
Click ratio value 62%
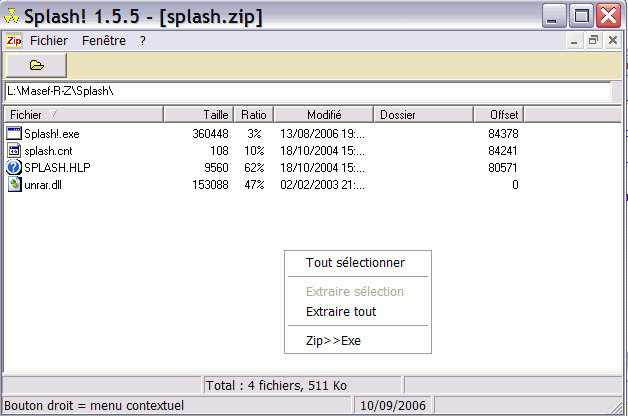(254, 168)
